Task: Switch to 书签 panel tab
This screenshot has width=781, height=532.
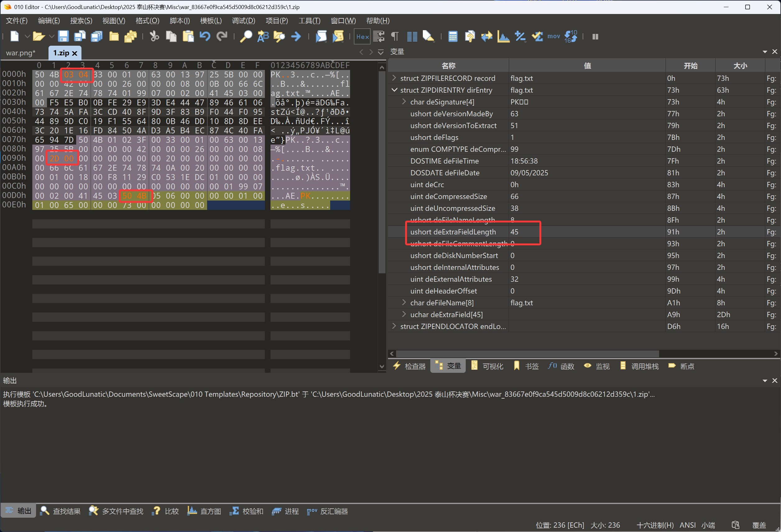Action: coord(526,366)
